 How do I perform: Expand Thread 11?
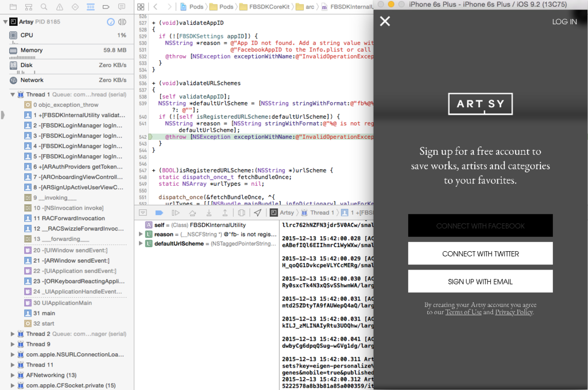click(x=13, y=365)
